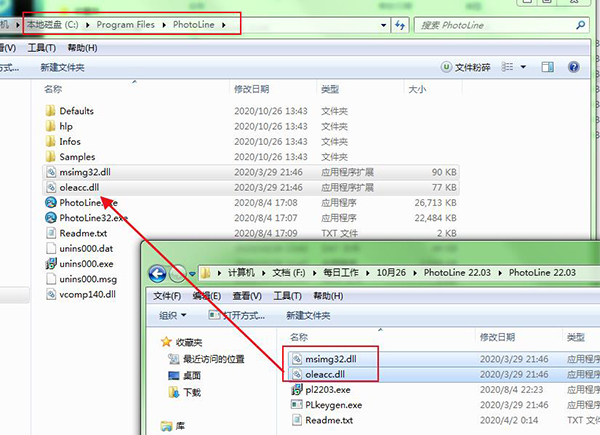This screenshot has width=600, height=435.
Task: Select the vcomp140.dll file icon
Action: [51, 294]
